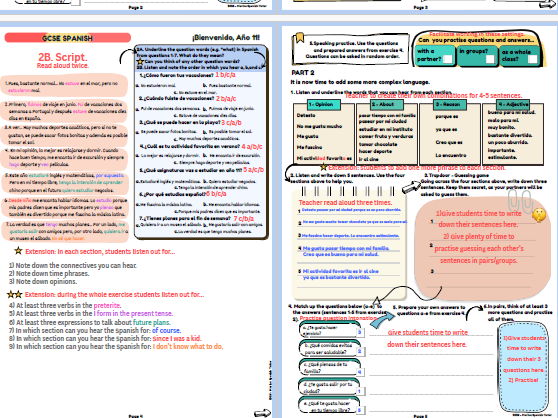
Task: Click 'Mi actividad favorita es' in the Opinion column
Action: [x=324, y=158]
